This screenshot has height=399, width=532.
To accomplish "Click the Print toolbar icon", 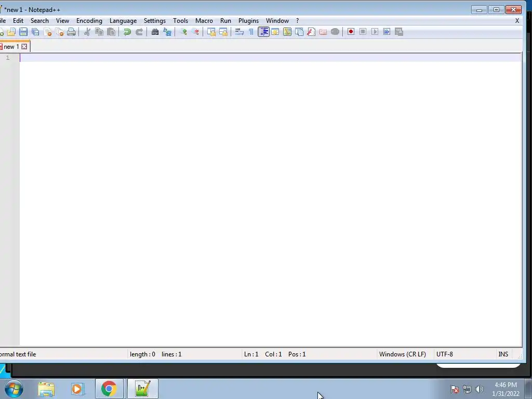I will [71, 32].
